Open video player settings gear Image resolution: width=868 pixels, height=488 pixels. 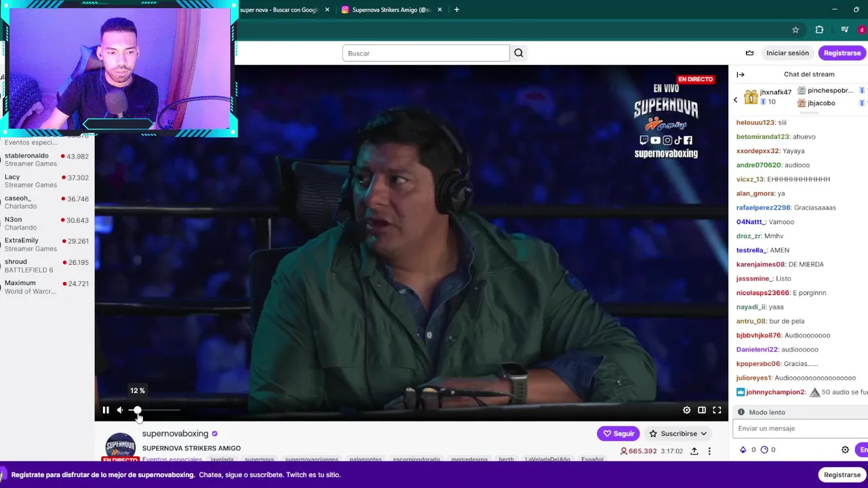pos(687,410)
